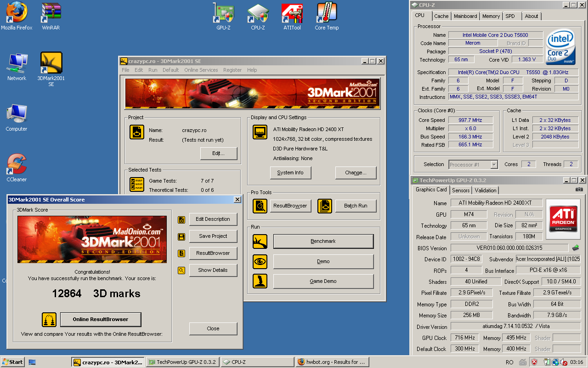Click the Project icon next to Name
588x368 pixels.
point(137,132)
